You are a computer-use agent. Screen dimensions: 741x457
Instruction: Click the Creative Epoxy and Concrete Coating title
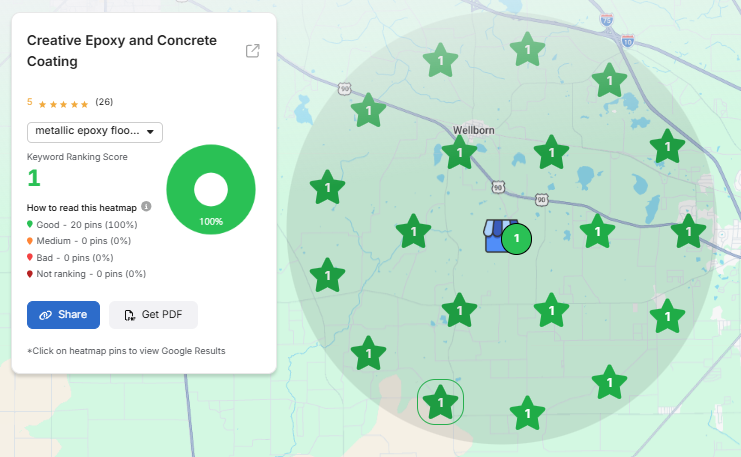pos(122,51)
